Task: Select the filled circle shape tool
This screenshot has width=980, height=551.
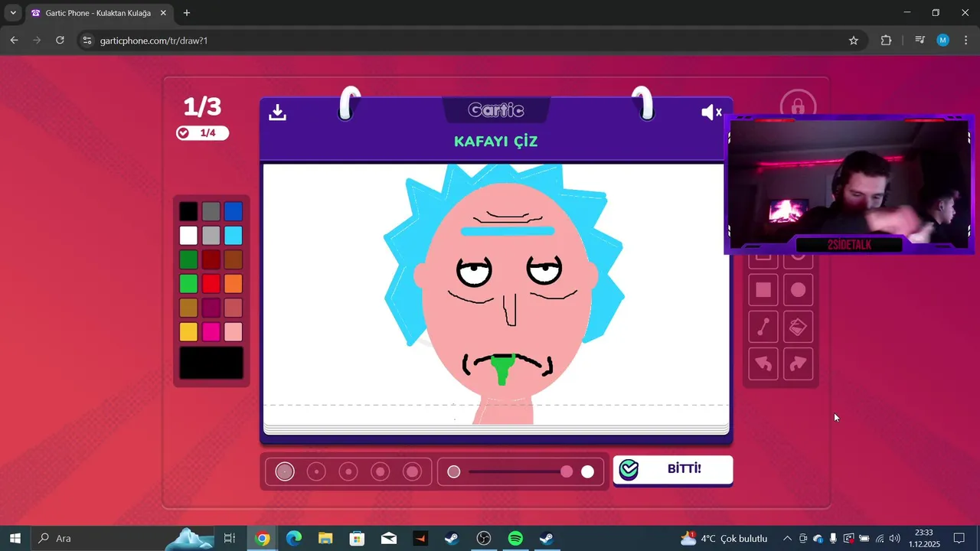Action: point(799,290)
